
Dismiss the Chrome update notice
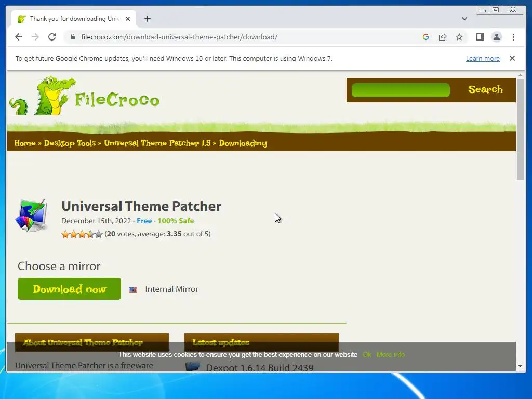pyautogui.click(x=512, y=58)
